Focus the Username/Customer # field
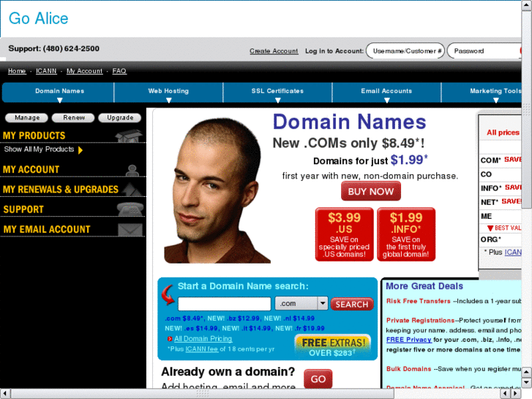This screenshot has height=399, width=532. tap(405, 51)
